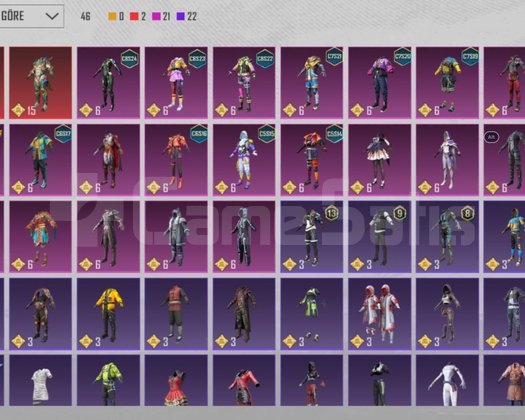Select the C6S22 yellow-green jacket outfit
Viewport: 525px width, 420px height.
pyautogui.click(x=244, y=83)
